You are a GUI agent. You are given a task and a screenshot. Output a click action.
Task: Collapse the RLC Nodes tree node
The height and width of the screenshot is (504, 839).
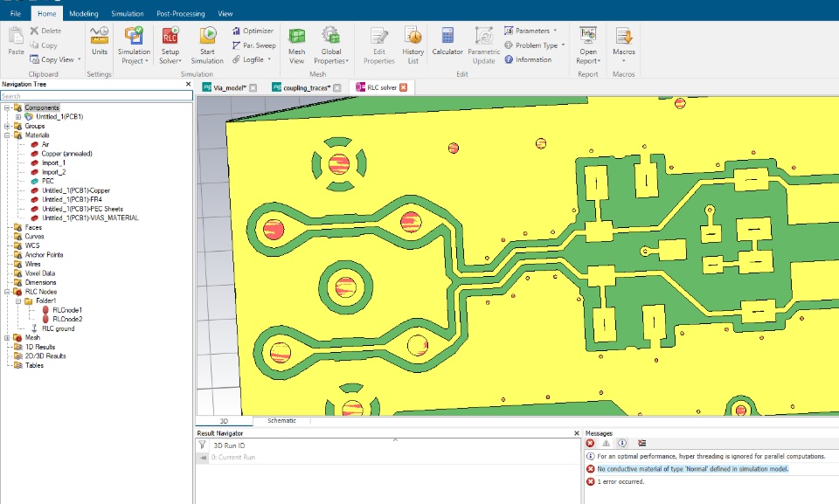click(7, 292)
